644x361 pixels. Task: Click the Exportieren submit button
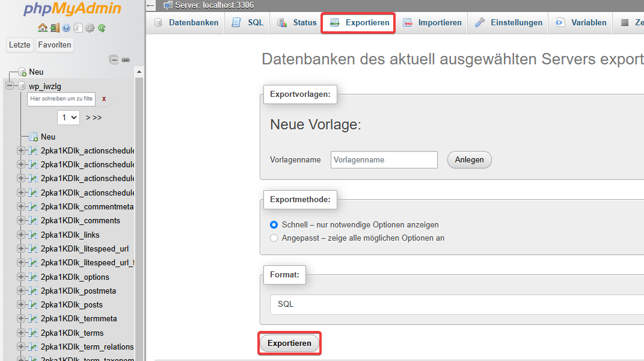(x=290, y=344)
